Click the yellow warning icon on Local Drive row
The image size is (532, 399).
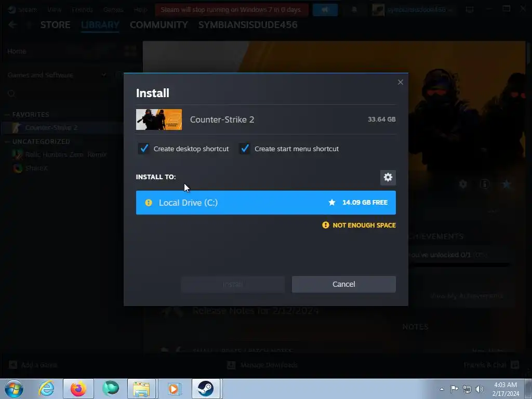pyautogui.click(x=149, y=203)
